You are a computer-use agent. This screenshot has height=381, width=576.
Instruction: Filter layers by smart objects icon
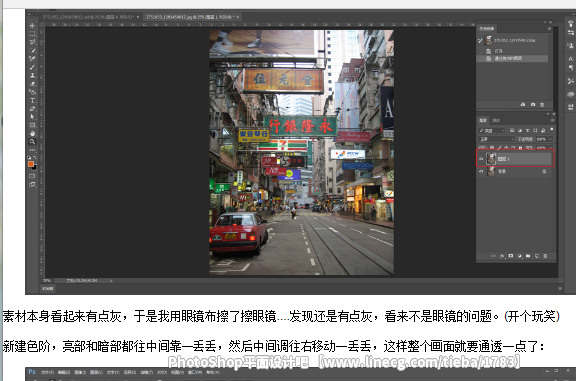[x=543, y=130]
